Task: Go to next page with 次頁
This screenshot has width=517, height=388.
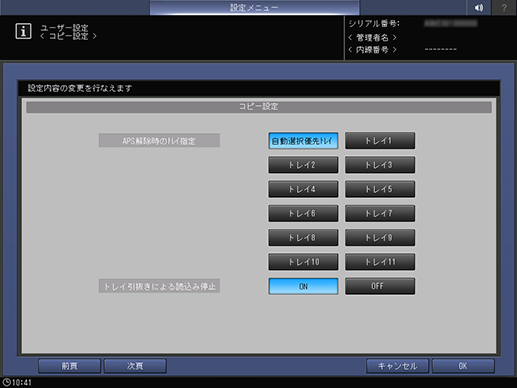Action: pos(135,366)
